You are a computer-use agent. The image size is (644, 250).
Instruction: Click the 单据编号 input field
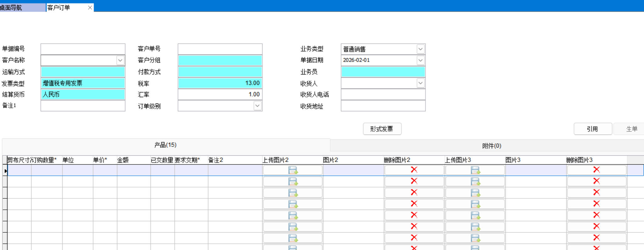tap(83, 49)
